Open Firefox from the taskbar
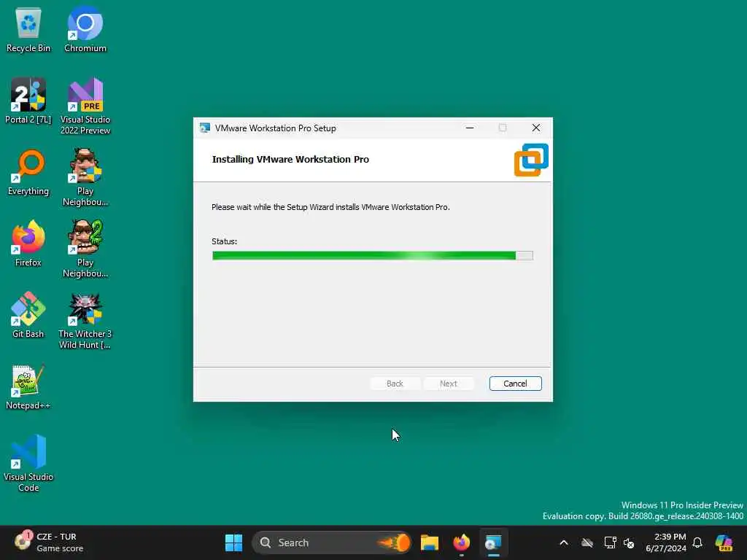This screenshot has height=560, width=747. (x=461, y=542)
